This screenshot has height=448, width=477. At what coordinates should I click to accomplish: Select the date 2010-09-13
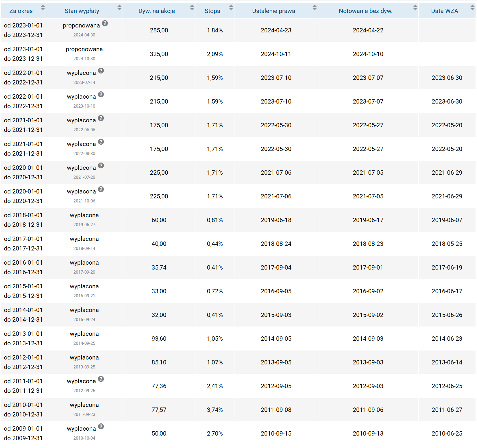point(368,434)
